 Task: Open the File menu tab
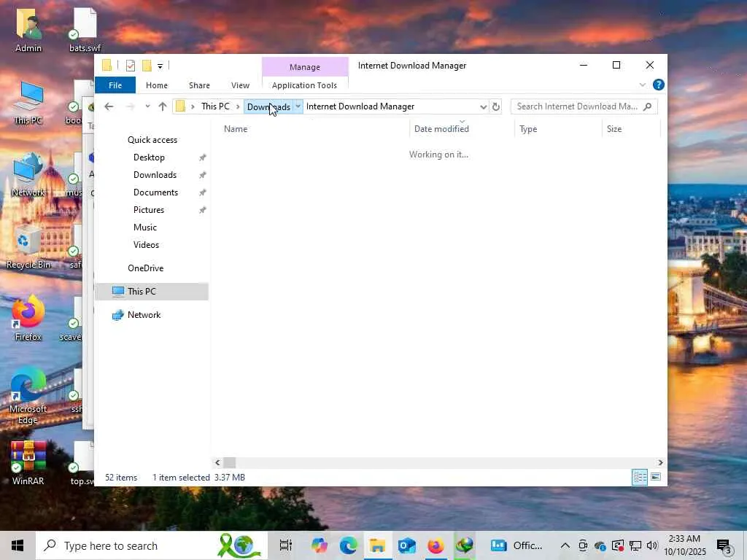pos(115,85)
